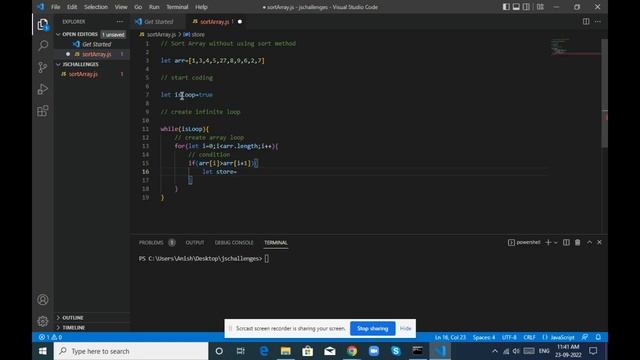Open notifications bell in status bar

point(598,337)
